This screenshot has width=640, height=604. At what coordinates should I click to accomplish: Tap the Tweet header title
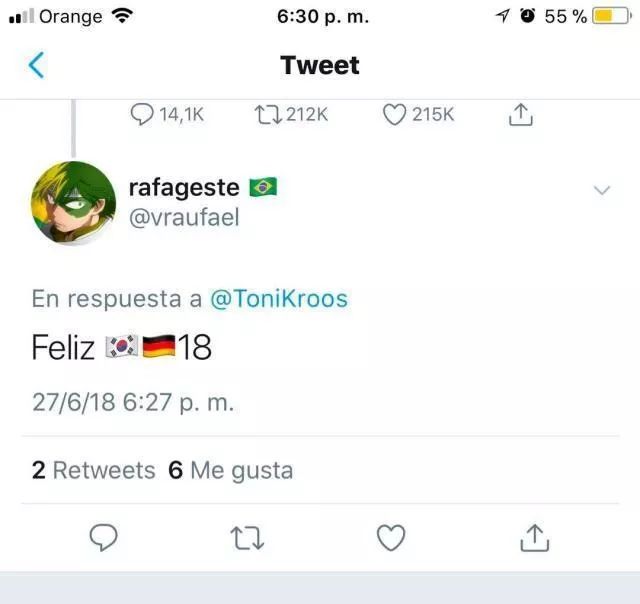click(320, 66)
